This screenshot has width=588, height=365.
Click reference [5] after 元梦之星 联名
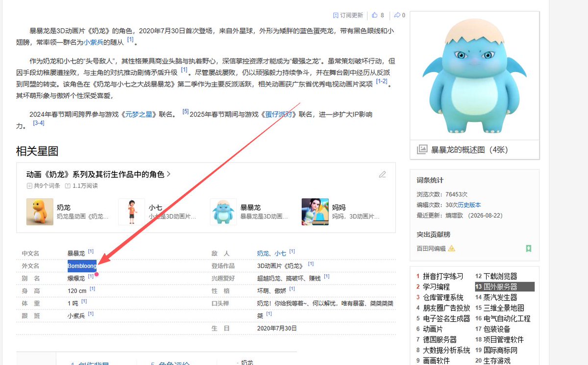click(x=185, y=112)
